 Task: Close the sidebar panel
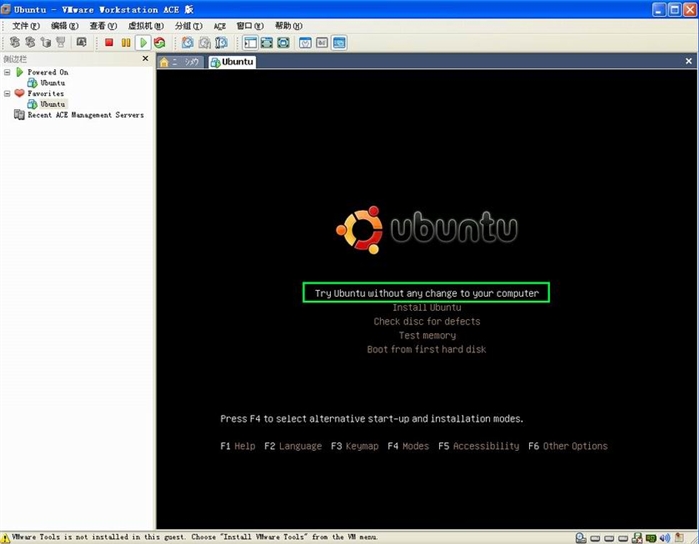pos(145,58)
